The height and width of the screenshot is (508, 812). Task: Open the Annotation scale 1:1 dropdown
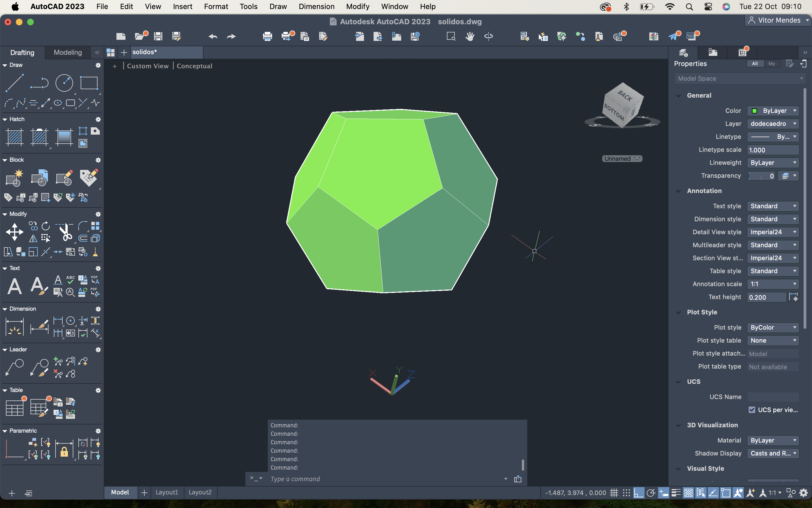(x=773, y=284)
